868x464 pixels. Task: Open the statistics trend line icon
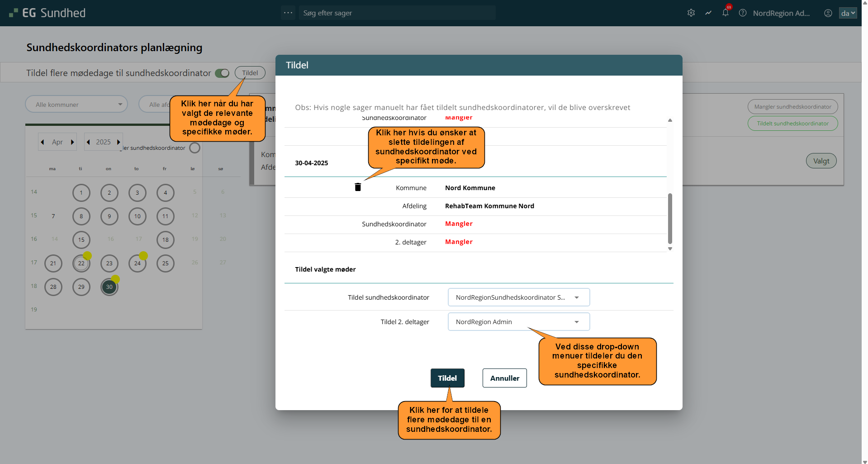[708, 13]
